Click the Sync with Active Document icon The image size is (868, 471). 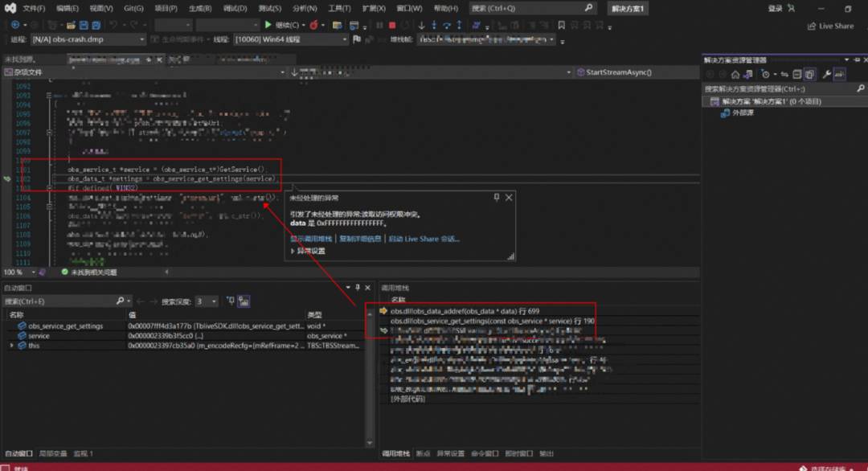[x=784, y=74]
